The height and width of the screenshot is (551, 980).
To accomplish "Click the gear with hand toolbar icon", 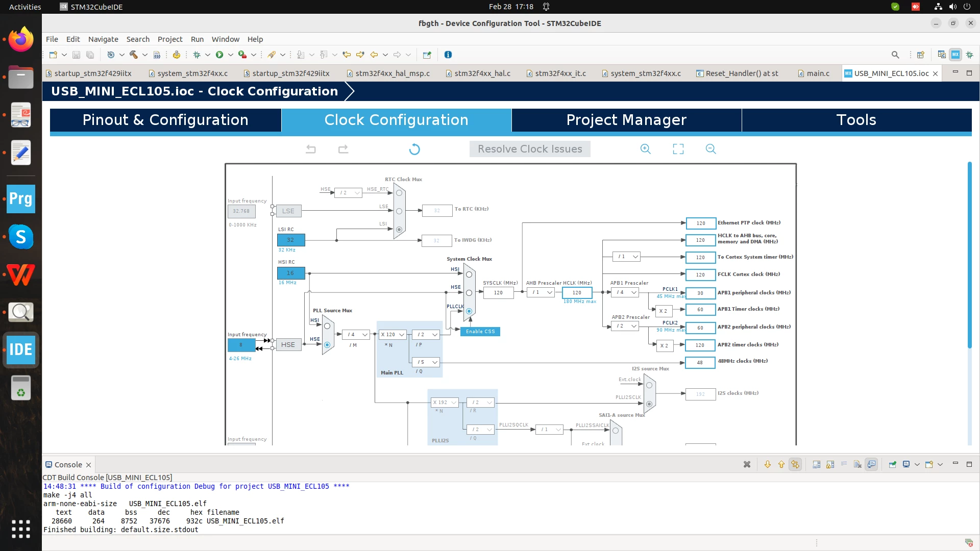I will click(177, 55).
